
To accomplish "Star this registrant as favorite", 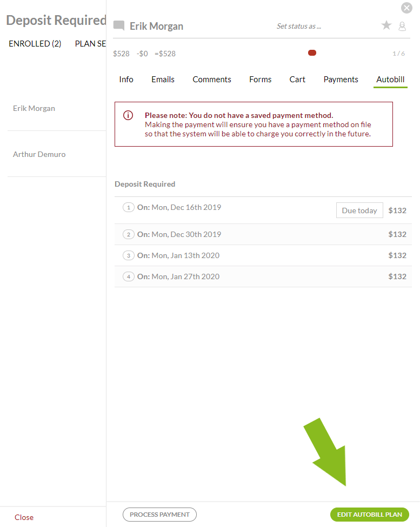I will pos(386,25).
